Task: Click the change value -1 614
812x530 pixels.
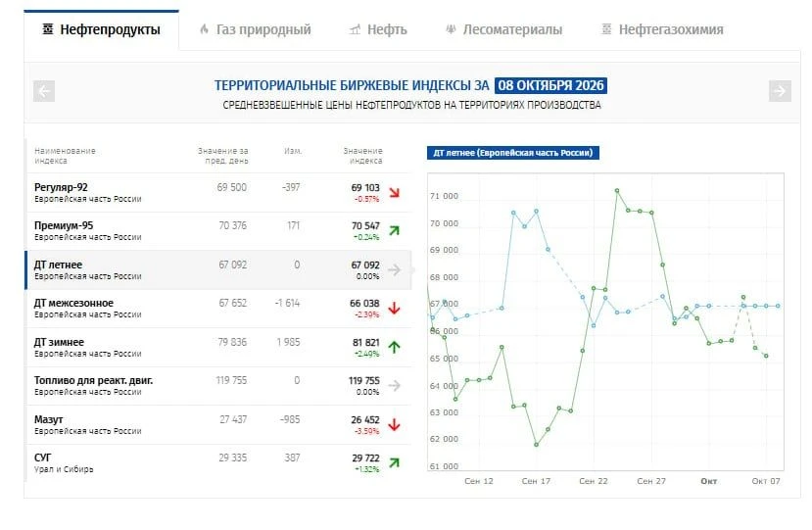Action: (x=287, y=303)
